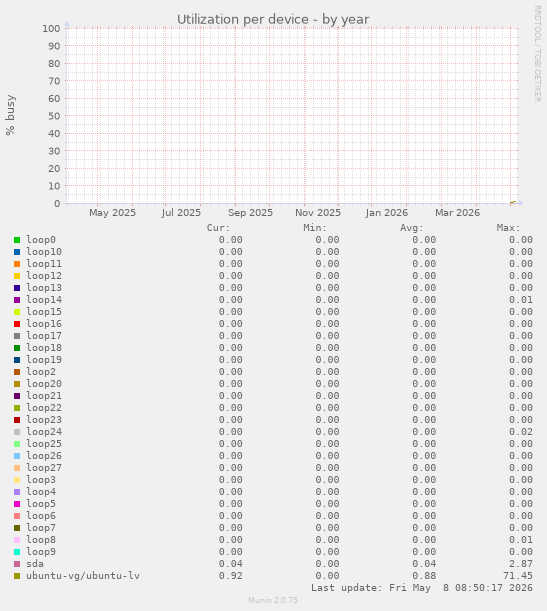Select the loop24 legend label
Image resolution: width=547 pixels, height=611 pixels.
click(x=44, y=432)
